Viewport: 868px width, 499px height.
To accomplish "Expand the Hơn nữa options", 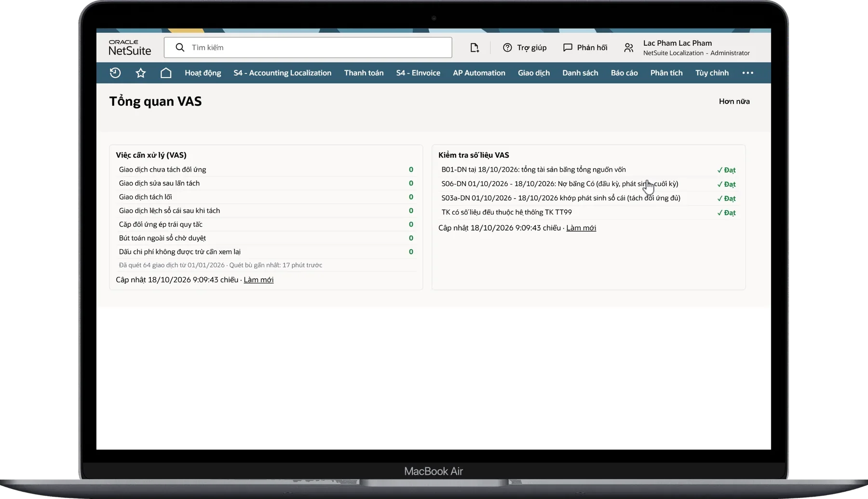I will (734, 101).
